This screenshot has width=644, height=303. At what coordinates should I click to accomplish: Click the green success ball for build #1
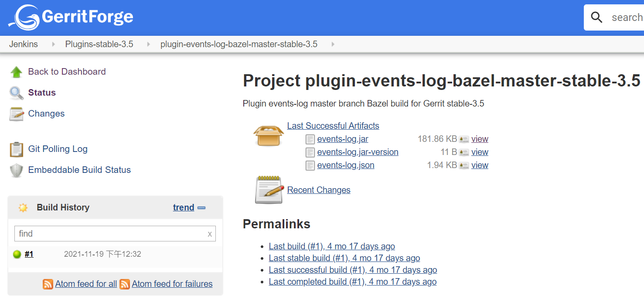[17, 254]
